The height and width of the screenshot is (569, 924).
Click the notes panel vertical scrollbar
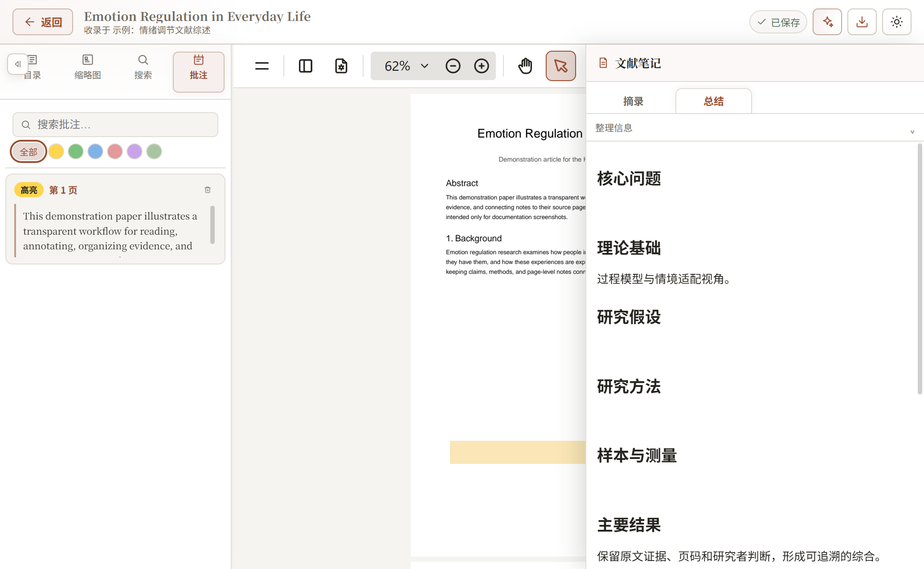[920, 269]
